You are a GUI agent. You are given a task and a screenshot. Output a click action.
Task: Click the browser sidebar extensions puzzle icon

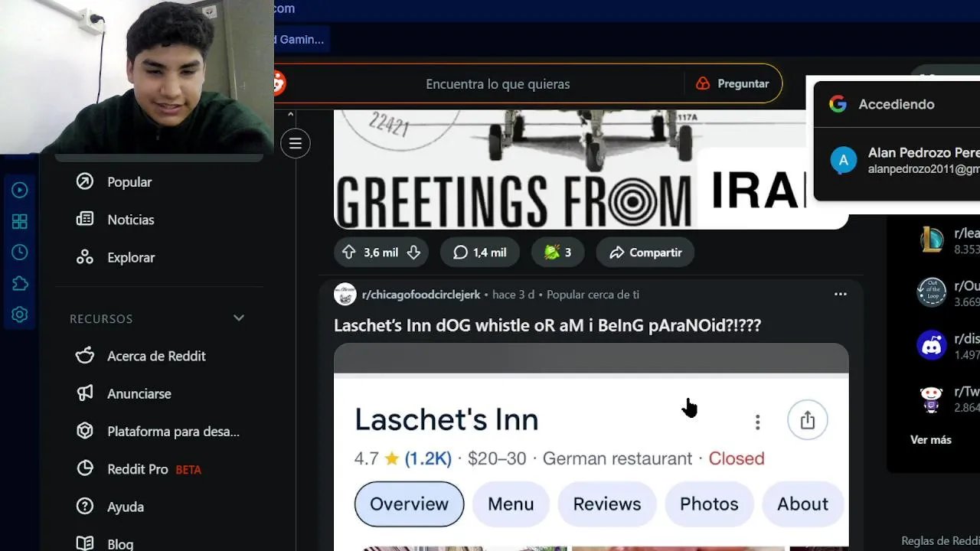pyautogui.click(x=20, y=283)
